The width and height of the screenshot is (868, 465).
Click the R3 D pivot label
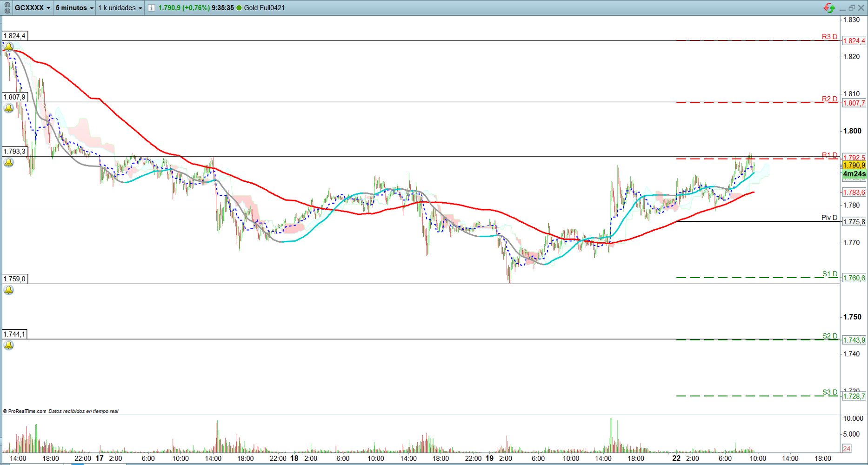point(829,37)
